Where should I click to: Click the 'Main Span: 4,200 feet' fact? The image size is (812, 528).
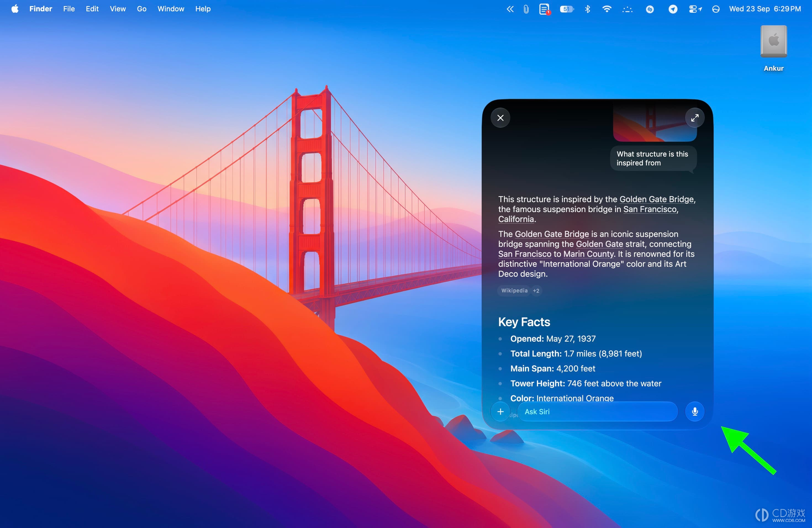click(553, 368)
